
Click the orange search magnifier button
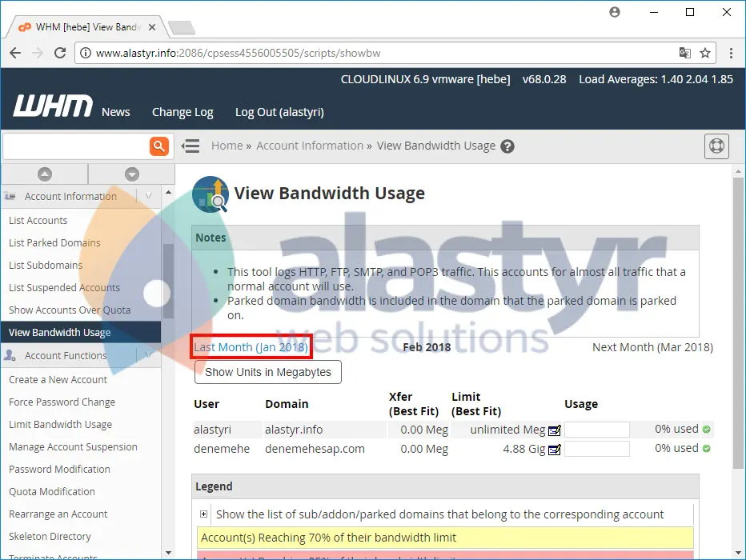point(159,146)
